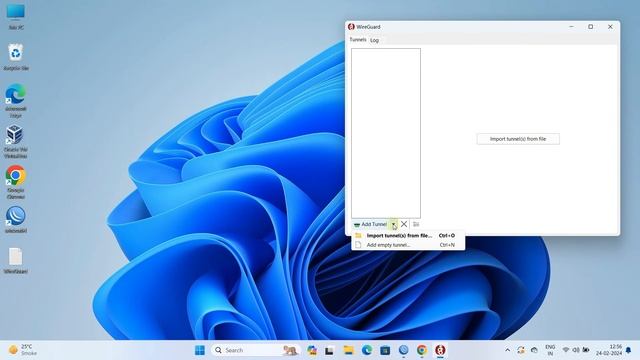
Task: Close the WireGuard window
Action: [x=610, y=27]
